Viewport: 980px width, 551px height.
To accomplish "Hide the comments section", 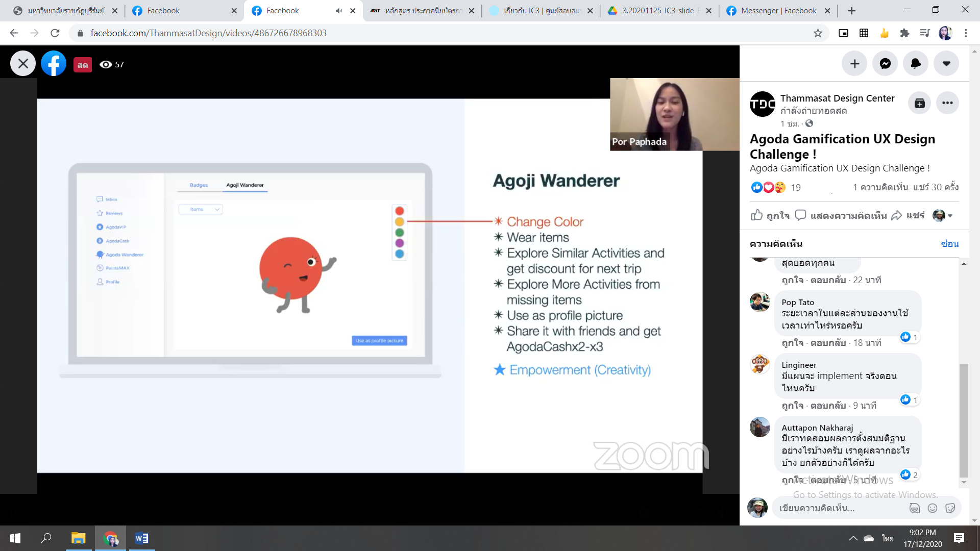I will 950,244.
